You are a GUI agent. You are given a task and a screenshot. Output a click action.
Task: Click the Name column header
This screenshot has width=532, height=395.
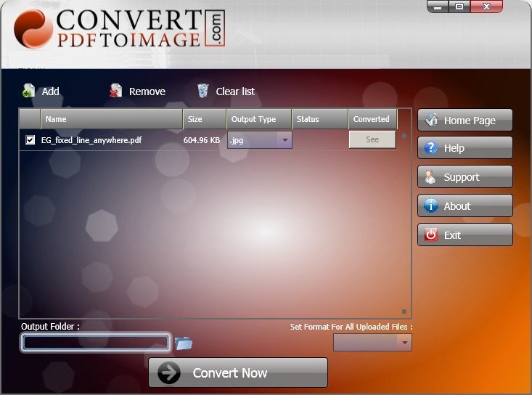tap(111, 119)
